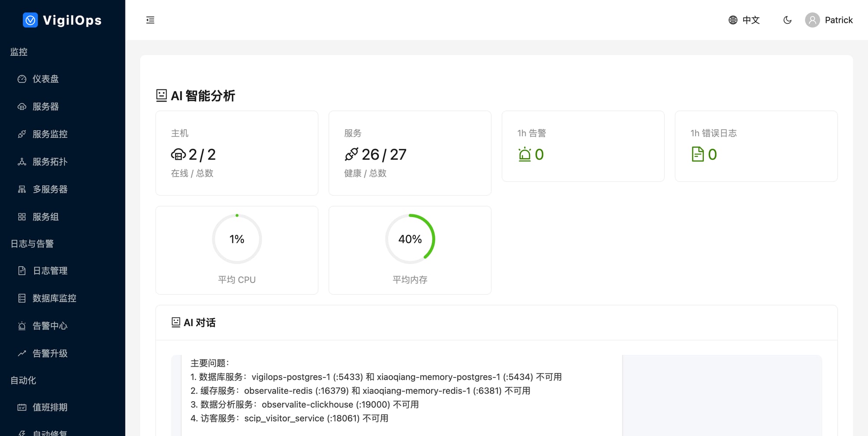Click the 健康 / 总数 caption
This screenshot has height=436, width=868.
click(x=365, y=173)
